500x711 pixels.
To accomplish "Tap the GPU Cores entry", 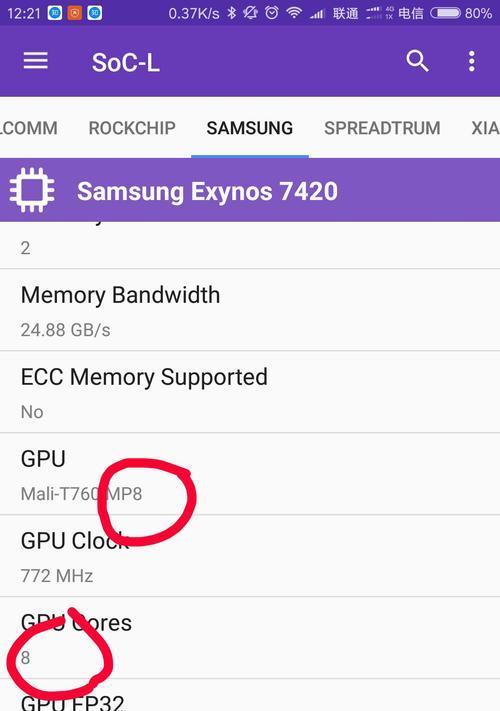I will click(250, 638).
